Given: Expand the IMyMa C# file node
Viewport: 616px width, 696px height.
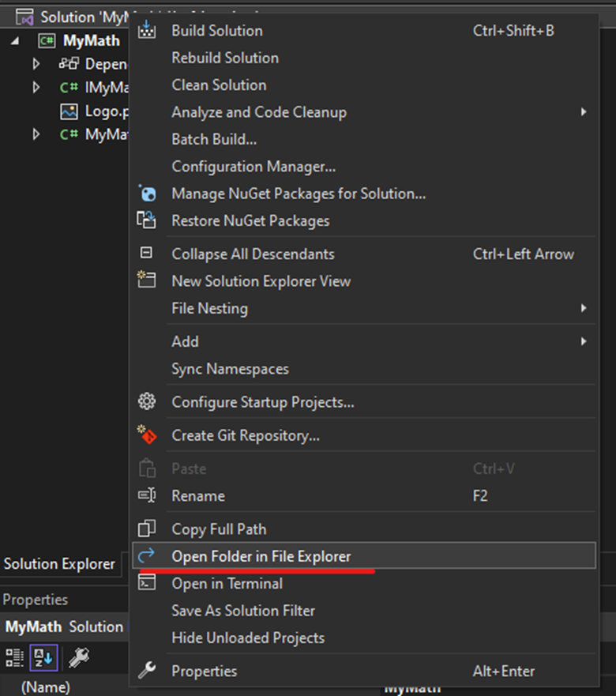Looking at the screenshot, I should 36,87.
